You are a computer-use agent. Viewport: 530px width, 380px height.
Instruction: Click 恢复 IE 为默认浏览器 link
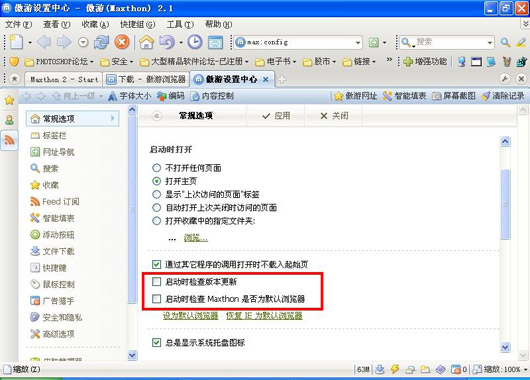pos(264,316)
